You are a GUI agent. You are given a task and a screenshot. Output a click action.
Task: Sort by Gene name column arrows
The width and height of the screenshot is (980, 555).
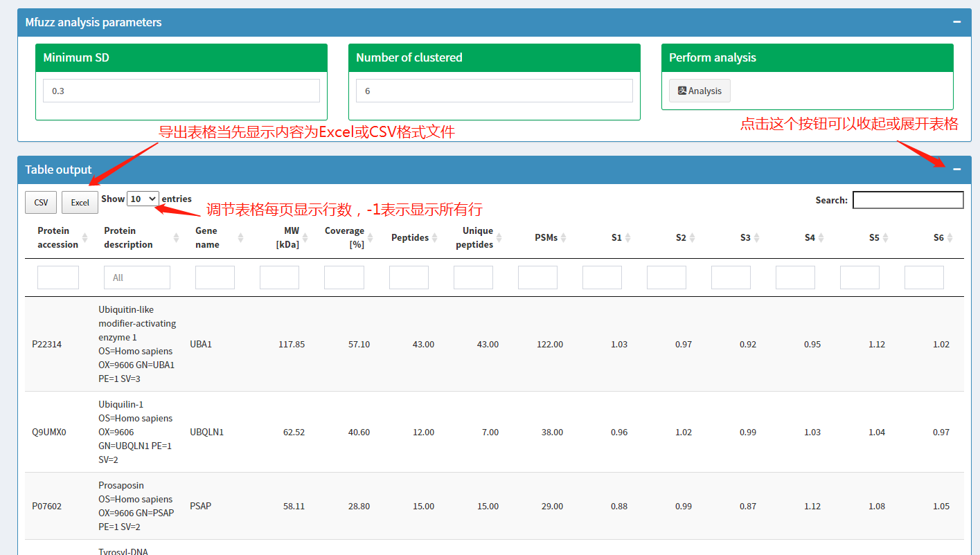click(x=240, y=238)
